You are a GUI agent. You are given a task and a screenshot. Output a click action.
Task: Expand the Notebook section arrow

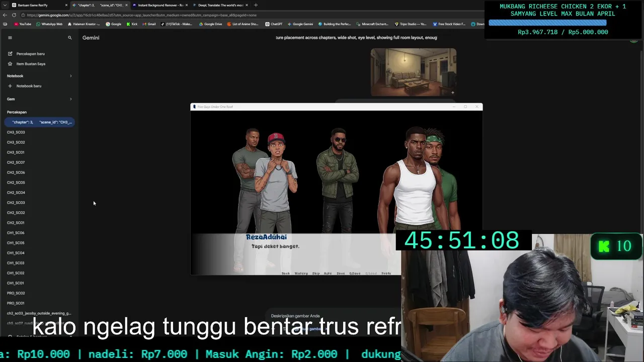(70, 76)
